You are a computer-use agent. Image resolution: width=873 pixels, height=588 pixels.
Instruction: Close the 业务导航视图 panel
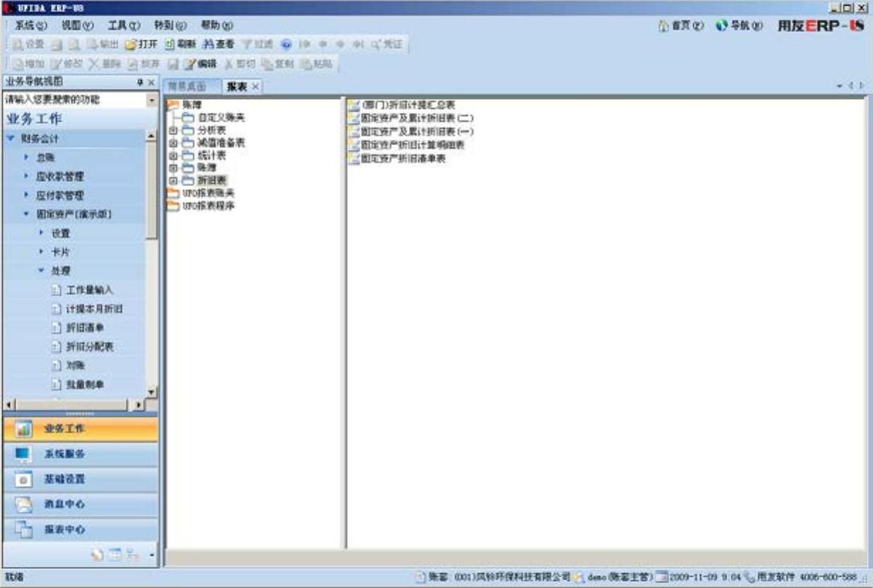pos(151,83)
